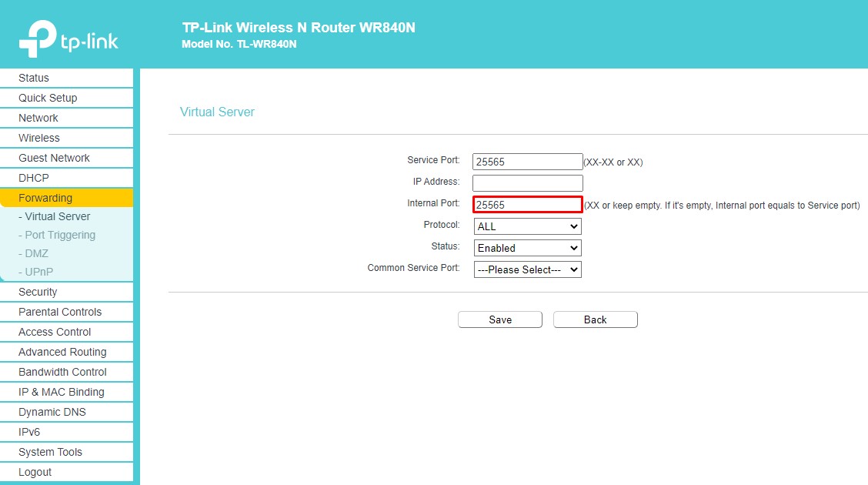Click the Model No. TL-WR840N text

point(239,45)
